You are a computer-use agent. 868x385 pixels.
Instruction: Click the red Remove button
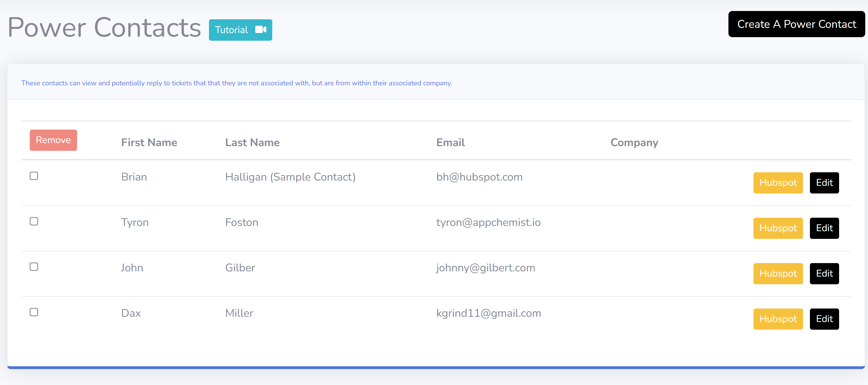[x=53, y=140]
